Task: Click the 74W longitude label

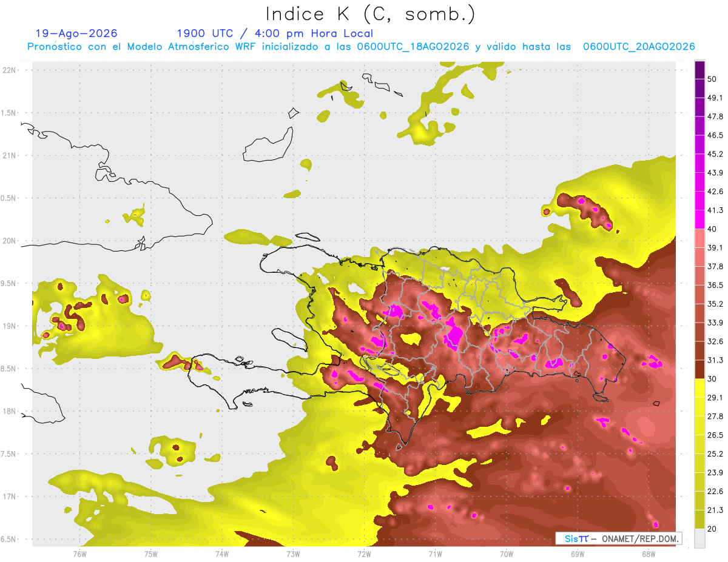Action: pyautogui.click(x=221, y=554)
